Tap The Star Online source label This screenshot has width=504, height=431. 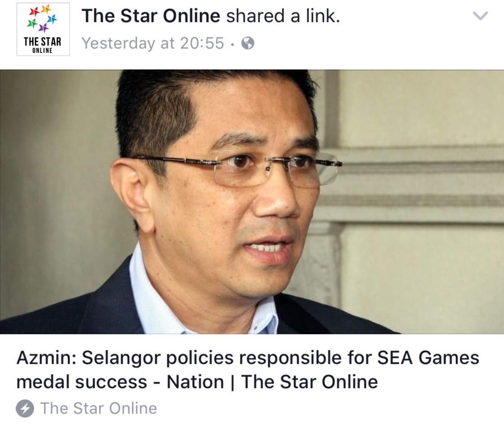tap(99, 409)
